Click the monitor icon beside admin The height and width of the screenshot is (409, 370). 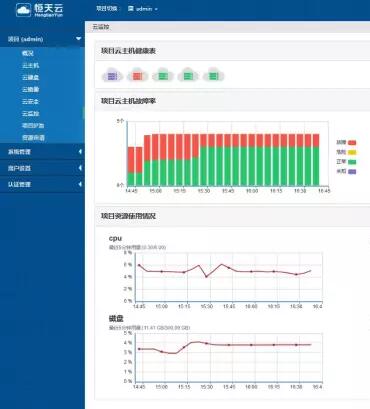point(131,9)
